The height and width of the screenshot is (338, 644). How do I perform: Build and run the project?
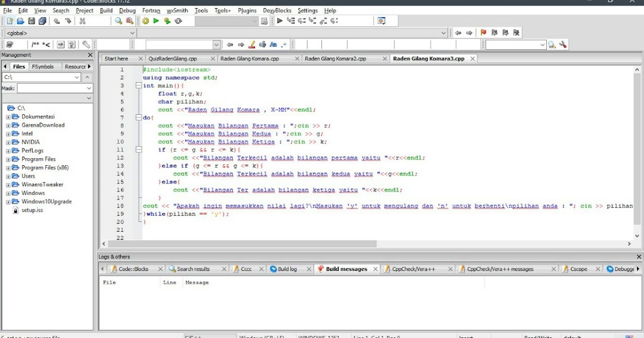pos(166,20)
